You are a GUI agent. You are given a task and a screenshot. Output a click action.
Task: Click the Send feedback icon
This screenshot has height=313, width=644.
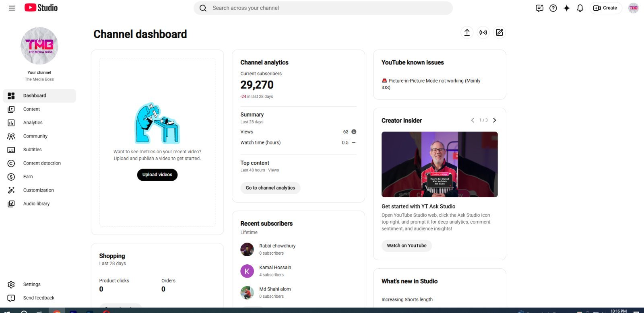tap(11, 298)
